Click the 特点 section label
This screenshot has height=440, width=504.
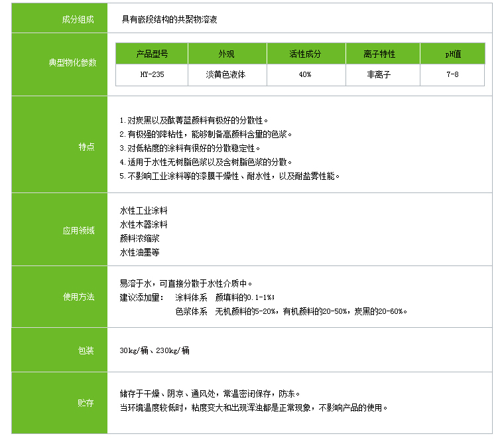click(86, 147)
